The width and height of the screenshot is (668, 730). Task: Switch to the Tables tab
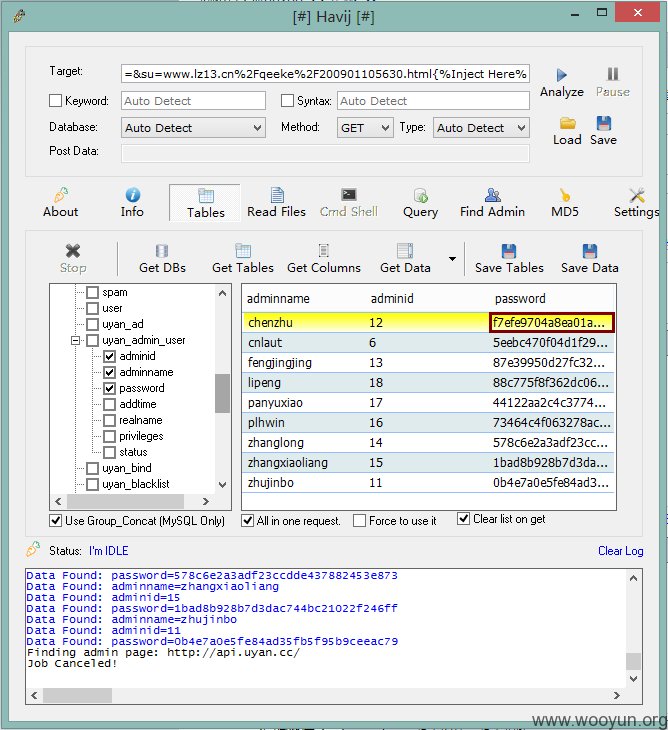pyautogui.click(x=205, y=203)
